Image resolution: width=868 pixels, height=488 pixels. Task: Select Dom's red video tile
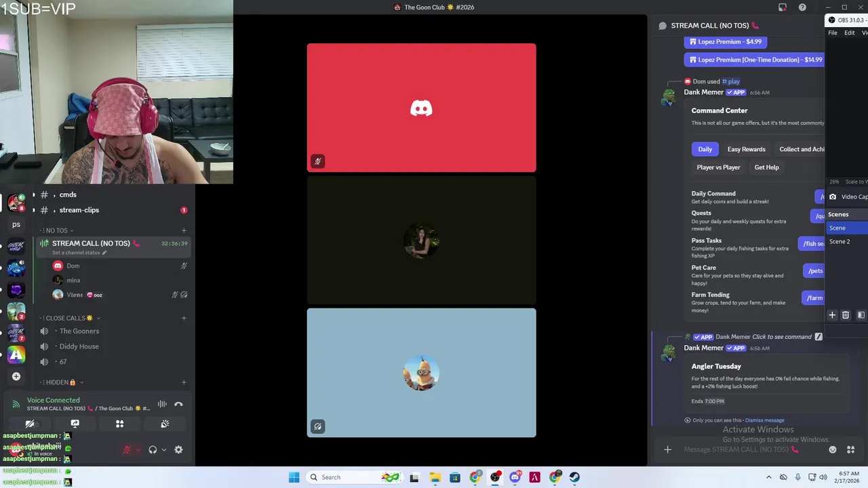coord(421,108)
